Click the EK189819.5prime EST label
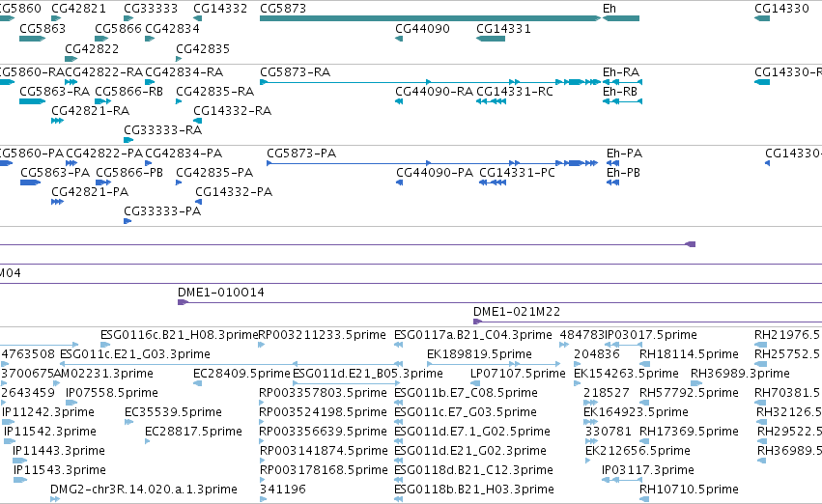This screenshot has width=822, height=504. tap(479, 354)
